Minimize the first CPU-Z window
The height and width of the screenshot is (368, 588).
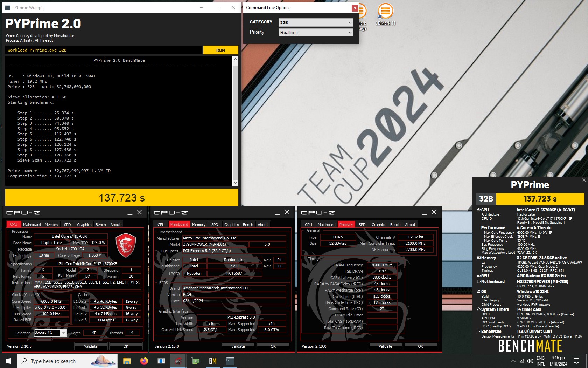point(130,213)
